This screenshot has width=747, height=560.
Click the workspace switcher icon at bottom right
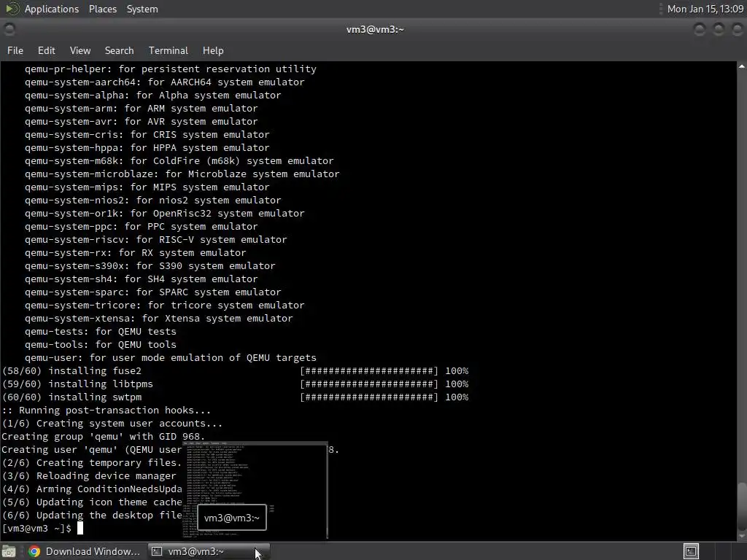pos(692,551)
